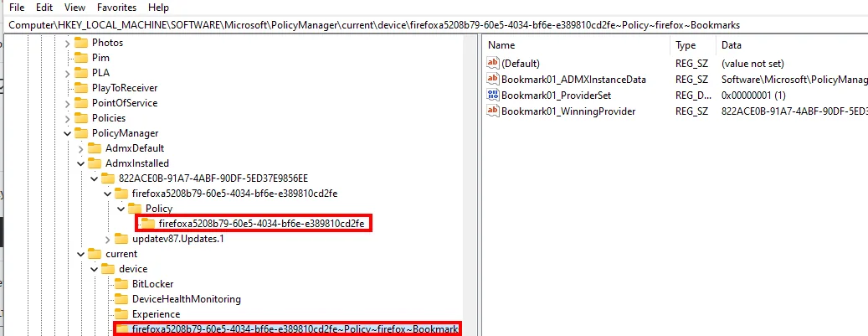Select the AdmxInstalled tree label

[137, 163]
